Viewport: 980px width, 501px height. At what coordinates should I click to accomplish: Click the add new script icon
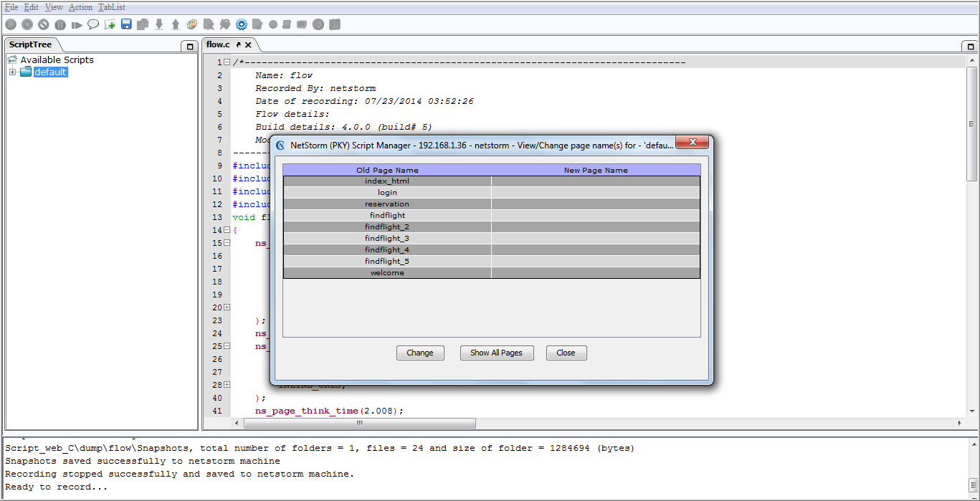pyautogui.click(x=110, y=24)
